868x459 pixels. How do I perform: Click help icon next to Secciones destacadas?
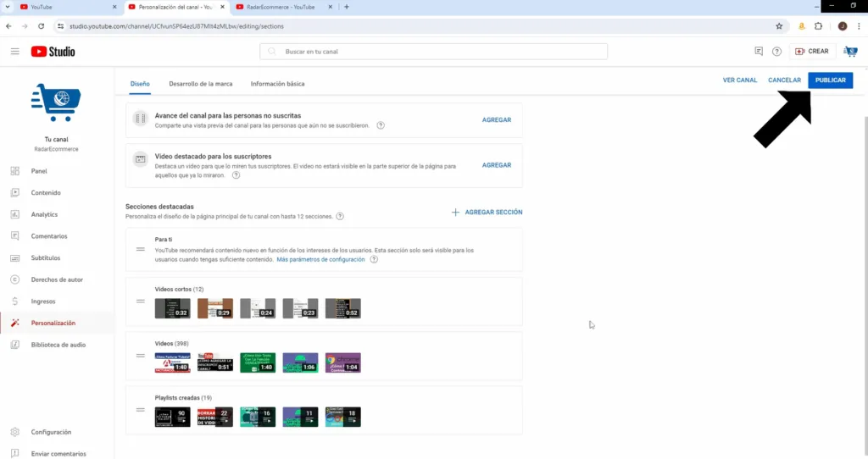pyautogui.click(x=340, y=216)
